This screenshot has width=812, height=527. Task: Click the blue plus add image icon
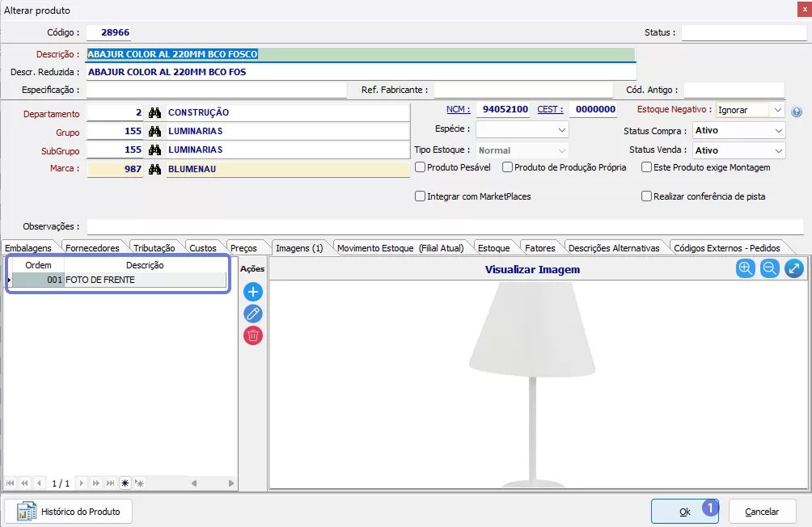pos(253,292)
